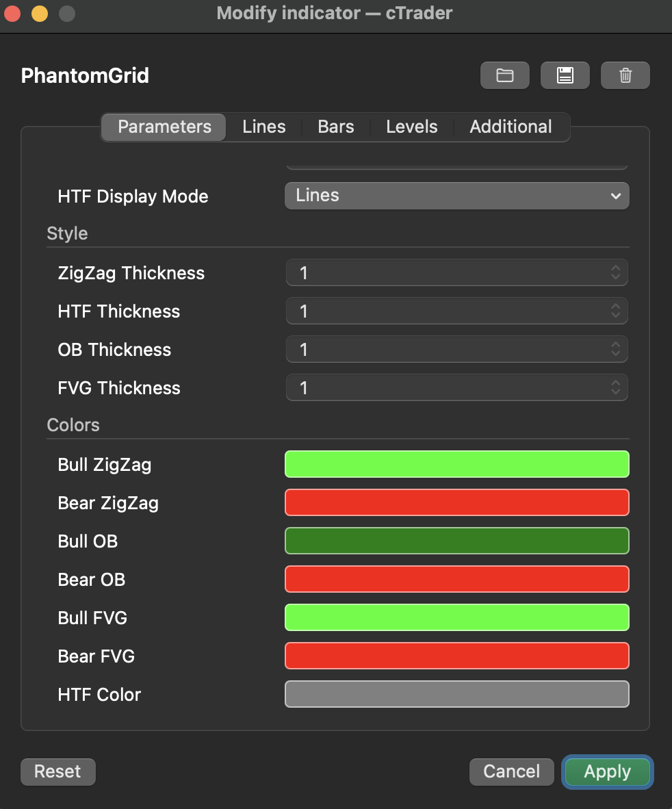Change the HTF Color swatch
The image size is (672, 809).
coord(456,694)
